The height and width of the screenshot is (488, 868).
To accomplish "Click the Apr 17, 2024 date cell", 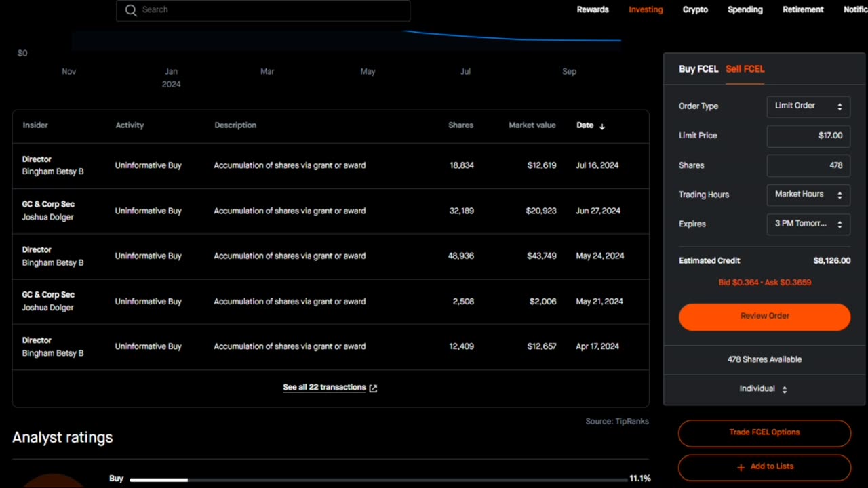I will [x=597, y=346].
